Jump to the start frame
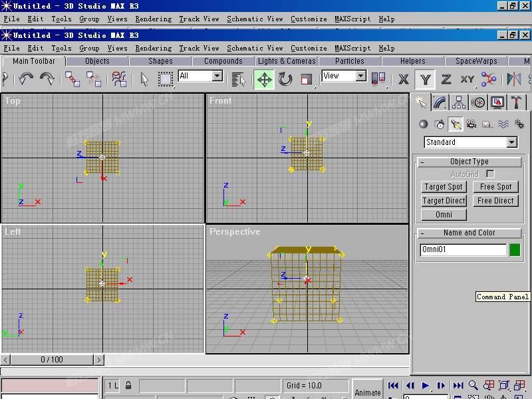Image resolution: width=532 pixels, height=399 pixels. click(x=393, y=386)
